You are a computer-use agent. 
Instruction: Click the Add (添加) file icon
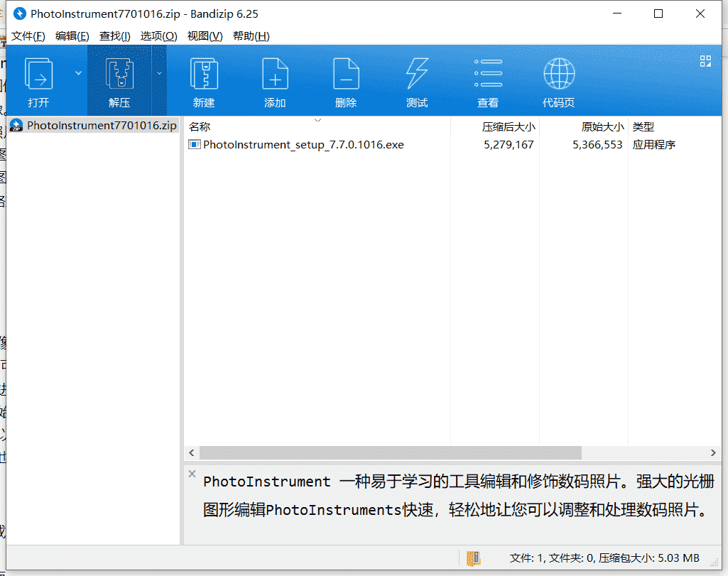click(x=275, y=74)
